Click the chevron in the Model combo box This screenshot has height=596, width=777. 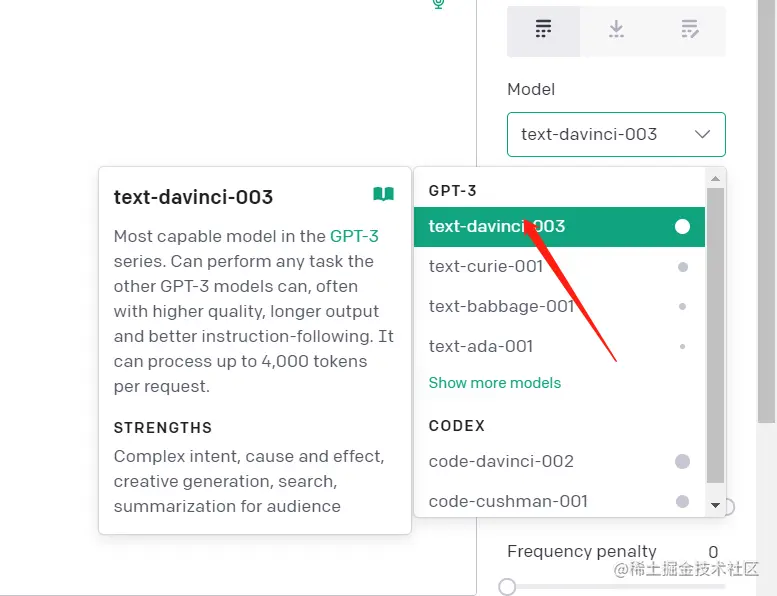[702, 134]
